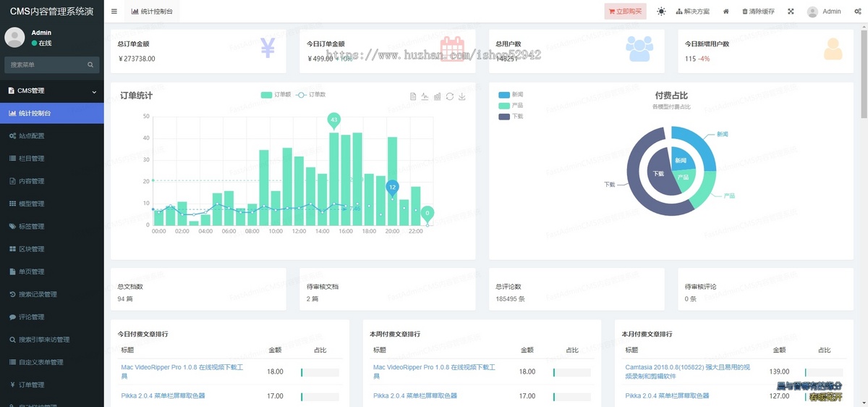Open 模型管理 in the sidebar

tap(52, 204)
